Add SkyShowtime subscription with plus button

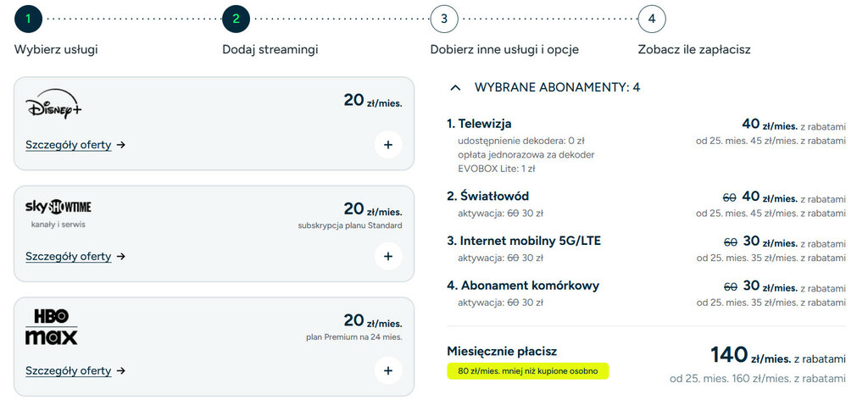(387, 256)
